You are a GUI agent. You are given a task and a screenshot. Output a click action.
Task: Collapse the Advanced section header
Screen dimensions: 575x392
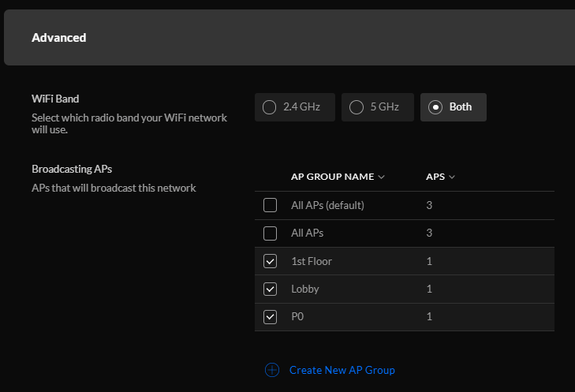tap(287, 38)
